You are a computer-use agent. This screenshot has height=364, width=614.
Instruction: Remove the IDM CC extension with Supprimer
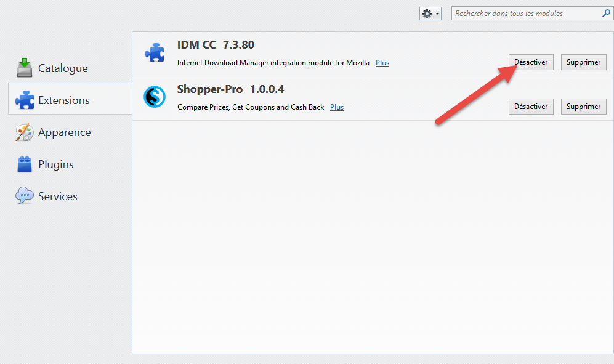coord(583,62)
